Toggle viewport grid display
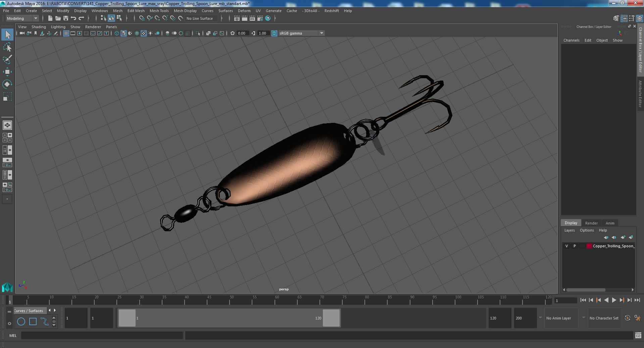Screen dimensions: 644x348 tap(66, 33)
